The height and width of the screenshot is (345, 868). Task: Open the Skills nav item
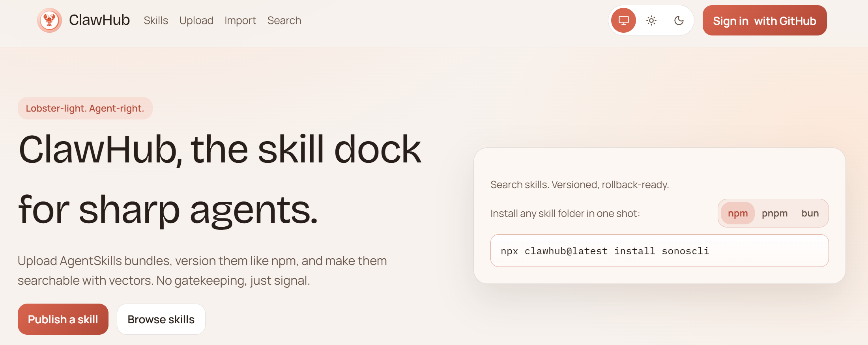click(156, 21)
